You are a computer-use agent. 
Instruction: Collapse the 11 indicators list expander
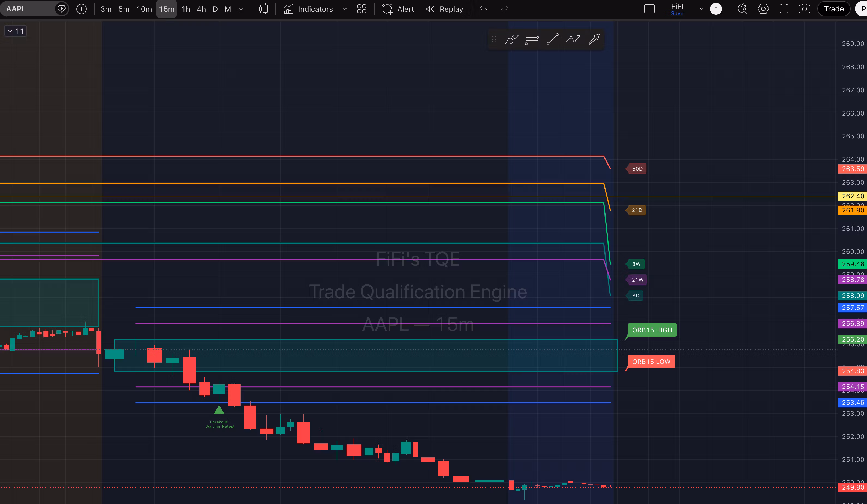click(10, 31)
